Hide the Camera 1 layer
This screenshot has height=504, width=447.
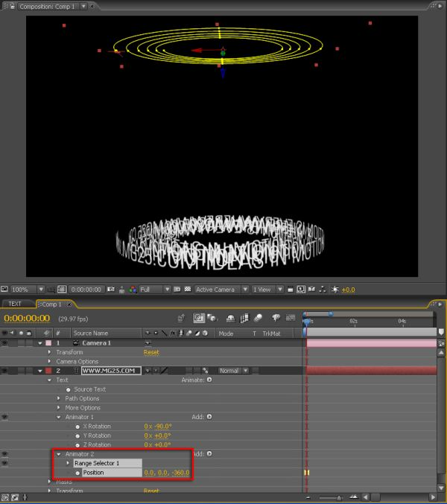[x=4, y=343]
